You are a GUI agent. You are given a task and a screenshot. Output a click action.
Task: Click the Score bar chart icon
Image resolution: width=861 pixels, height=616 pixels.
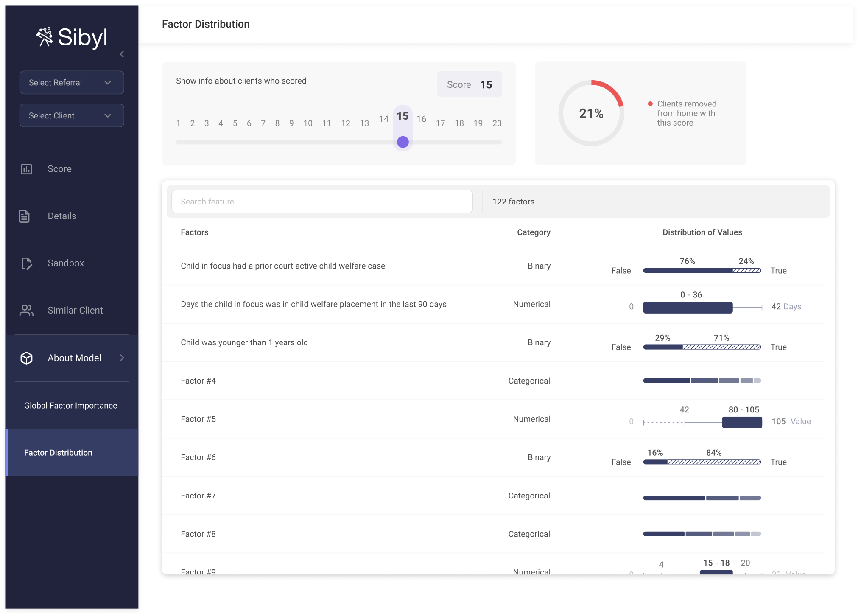(26, 169)
